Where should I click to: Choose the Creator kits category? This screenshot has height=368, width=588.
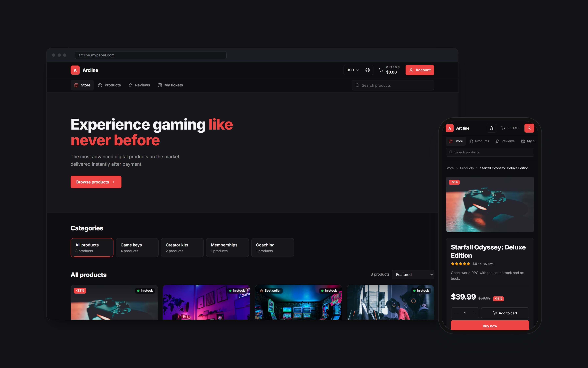(x=182, y=247)
